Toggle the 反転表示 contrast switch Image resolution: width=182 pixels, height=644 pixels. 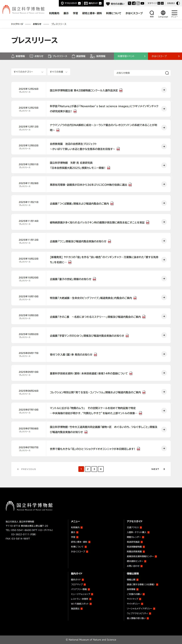[178, 3]
